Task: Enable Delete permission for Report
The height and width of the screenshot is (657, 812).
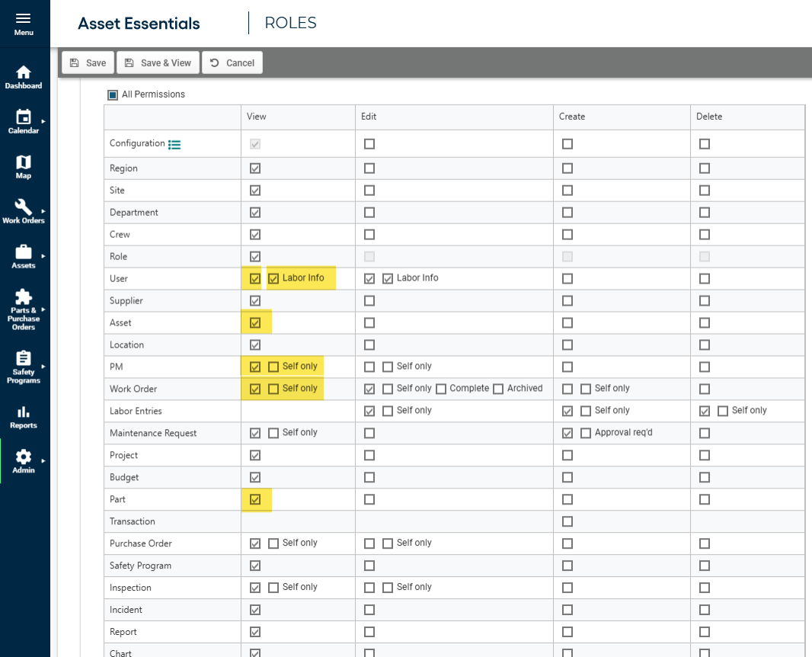Action: pyautogui.click(x=705, y=632)
